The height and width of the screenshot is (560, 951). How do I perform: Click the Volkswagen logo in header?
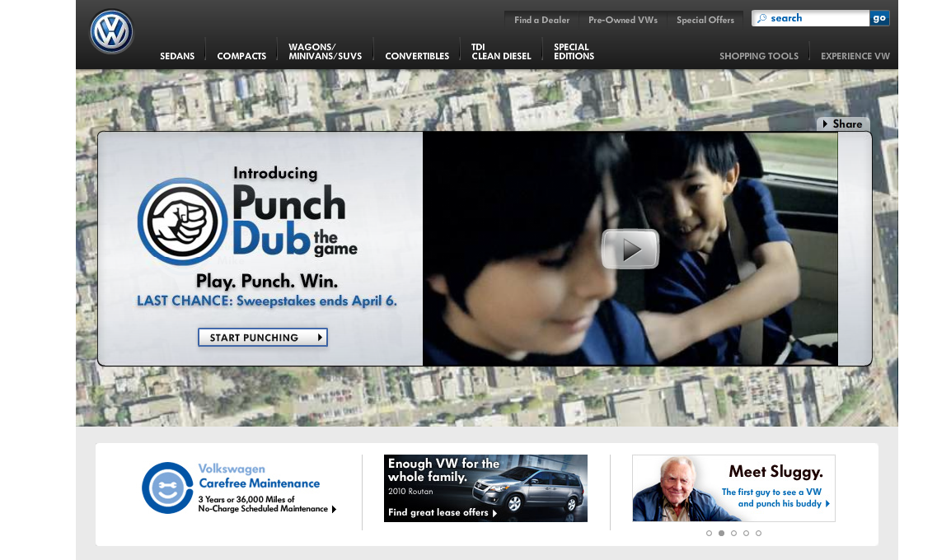pyautogui.click(x=111, y=31)
